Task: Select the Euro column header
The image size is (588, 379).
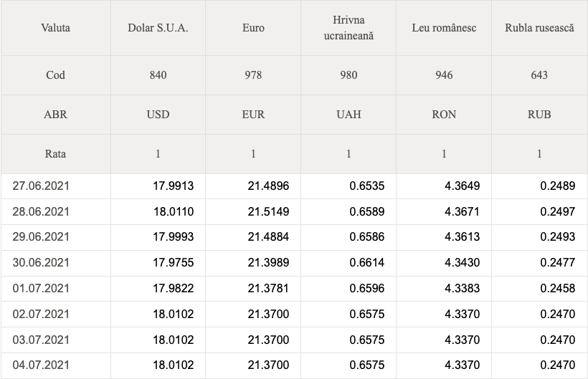Action: pyautogui.click(x=253, y=28)
